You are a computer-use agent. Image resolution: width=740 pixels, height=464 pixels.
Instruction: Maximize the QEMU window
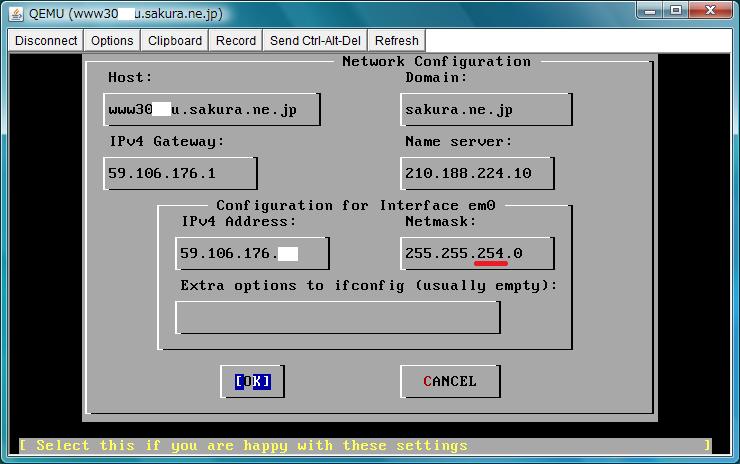[677, 11]
